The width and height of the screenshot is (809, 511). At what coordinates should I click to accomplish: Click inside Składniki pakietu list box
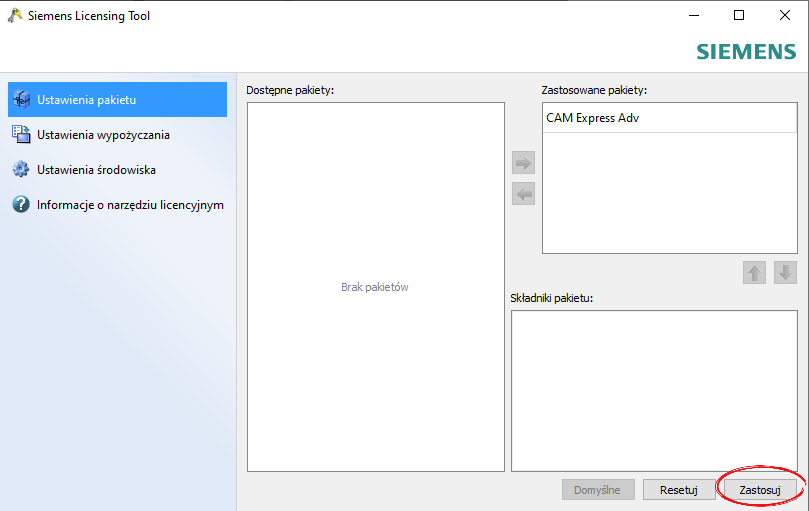[x=654, y=391]
